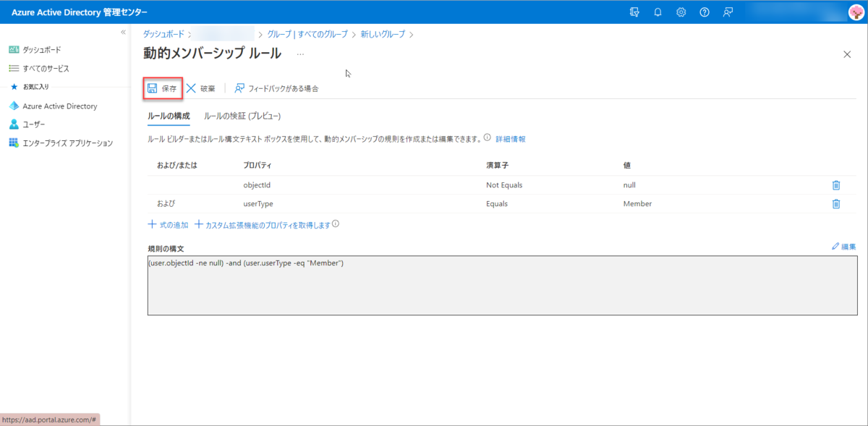Click the ダッシュボード breadcrumb link
This screenshot has height=426, width=868.
tap(164, 34)
